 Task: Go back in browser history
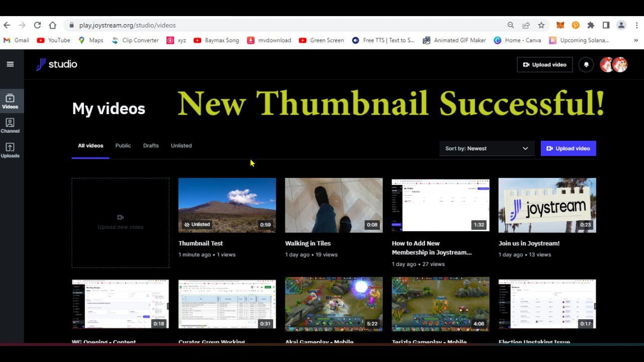7,25
